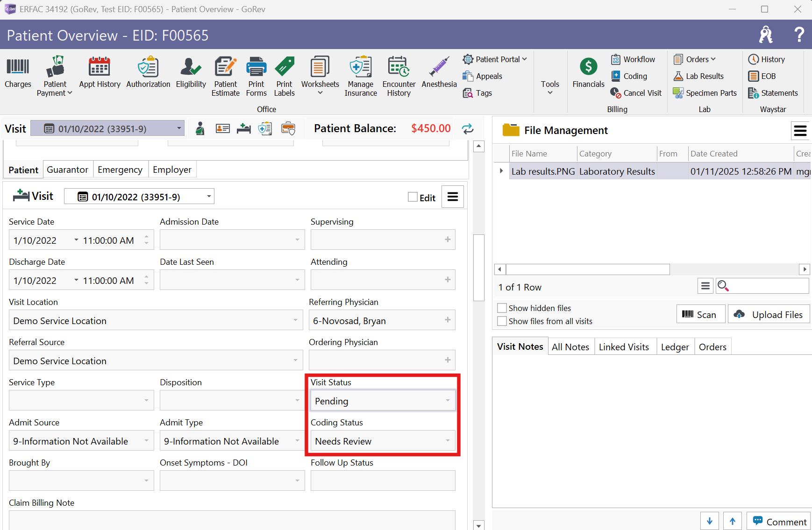The height and width of the screenshot is (530, 812).
Task: Open Financials dollar icon
Action: pos(588,72)
